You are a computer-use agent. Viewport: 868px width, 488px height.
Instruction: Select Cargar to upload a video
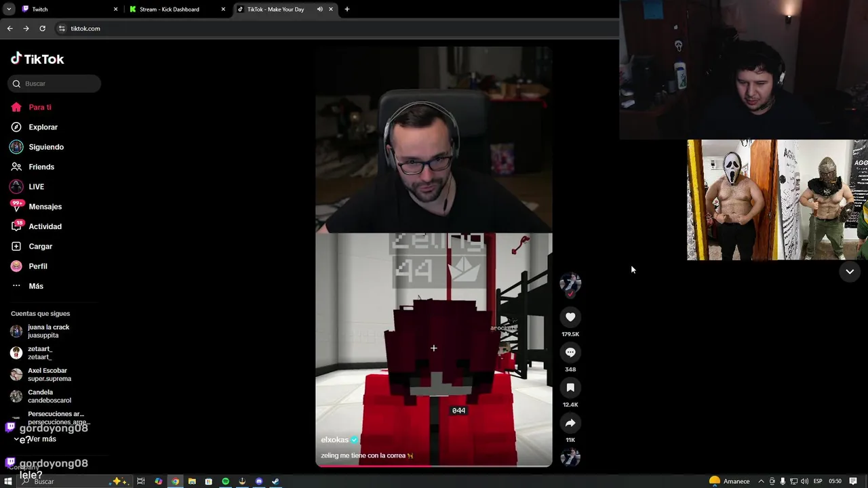(32, 246)
